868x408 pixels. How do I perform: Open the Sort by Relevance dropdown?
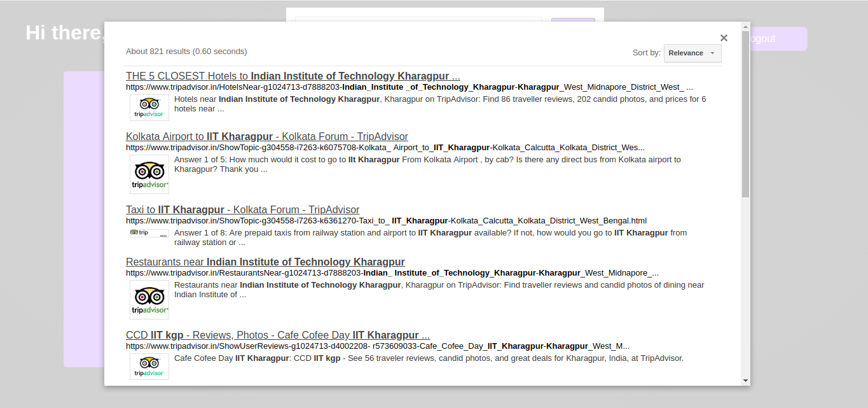coord(692,53)
